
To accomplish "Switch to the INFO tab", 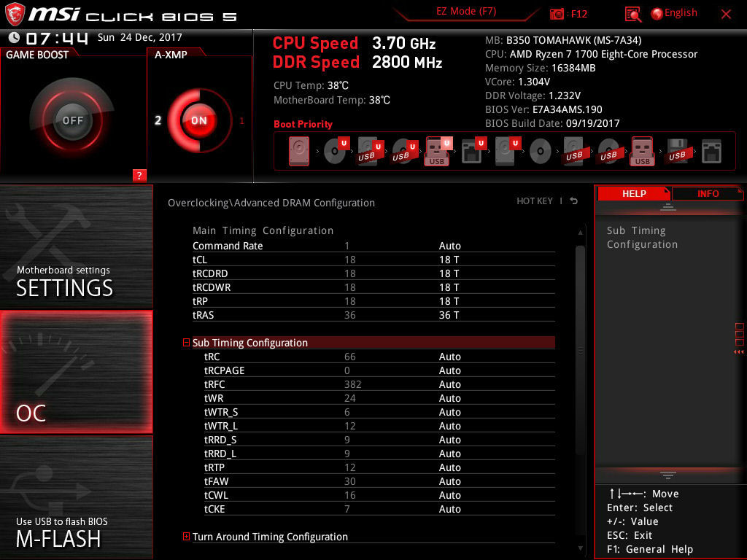I will tap(708, 193).
